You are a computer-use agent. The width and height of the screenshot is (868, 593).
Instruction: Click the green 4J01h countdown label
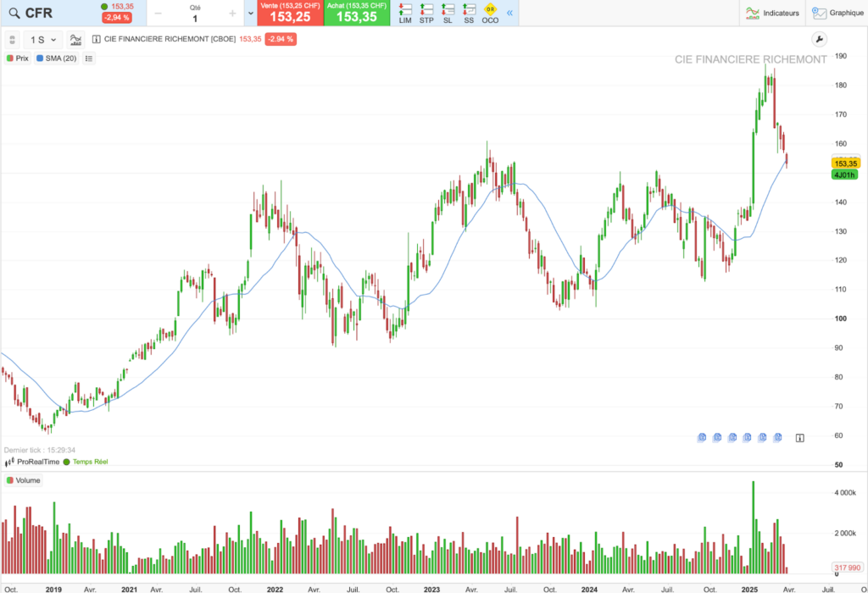point(845,175)
